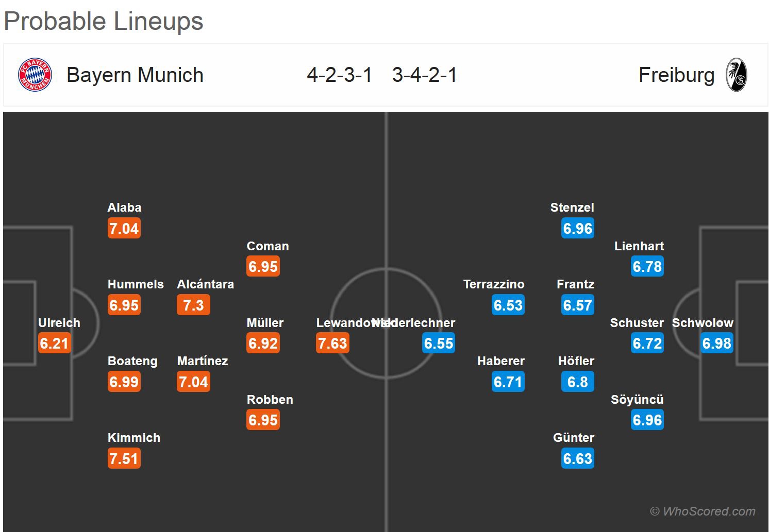Click the Freiburg club crest

[736, 75]
